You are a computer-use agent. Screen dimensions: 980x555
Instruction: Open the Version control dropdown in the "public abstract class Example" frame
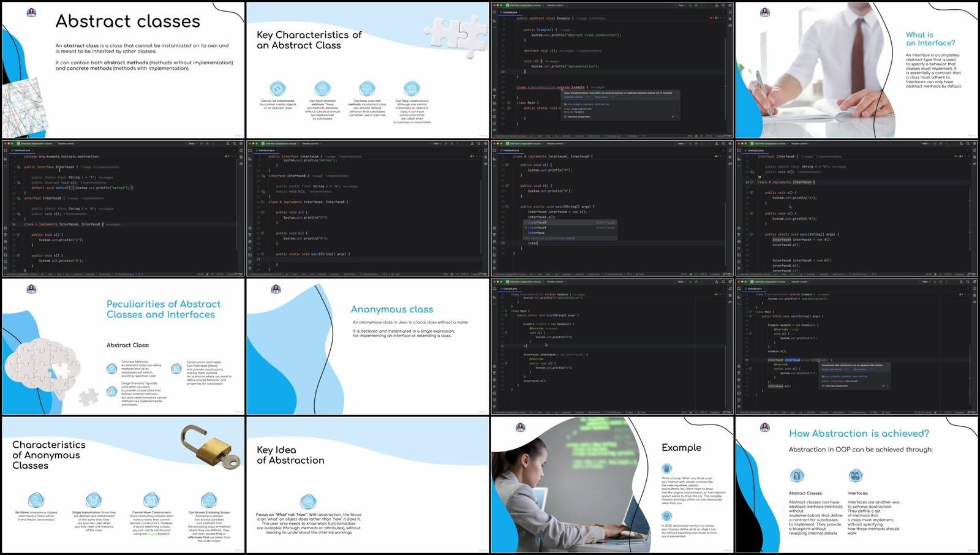[x=555, y=6]
